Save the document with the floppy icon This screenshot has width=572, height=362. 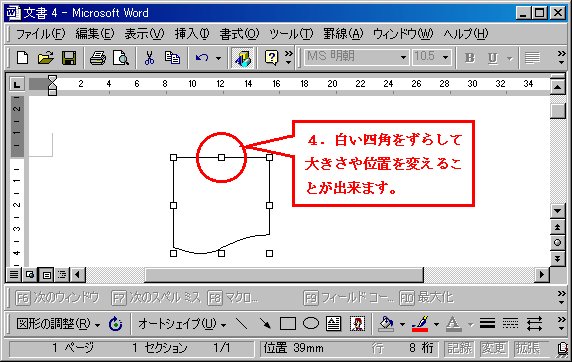[x=69, y=58]
